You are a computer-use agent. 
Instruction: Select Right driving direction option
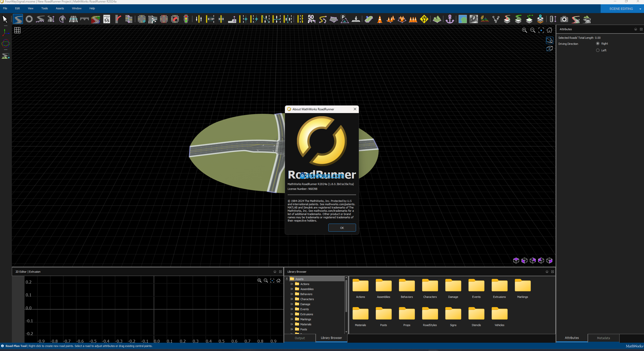[598, 44]
